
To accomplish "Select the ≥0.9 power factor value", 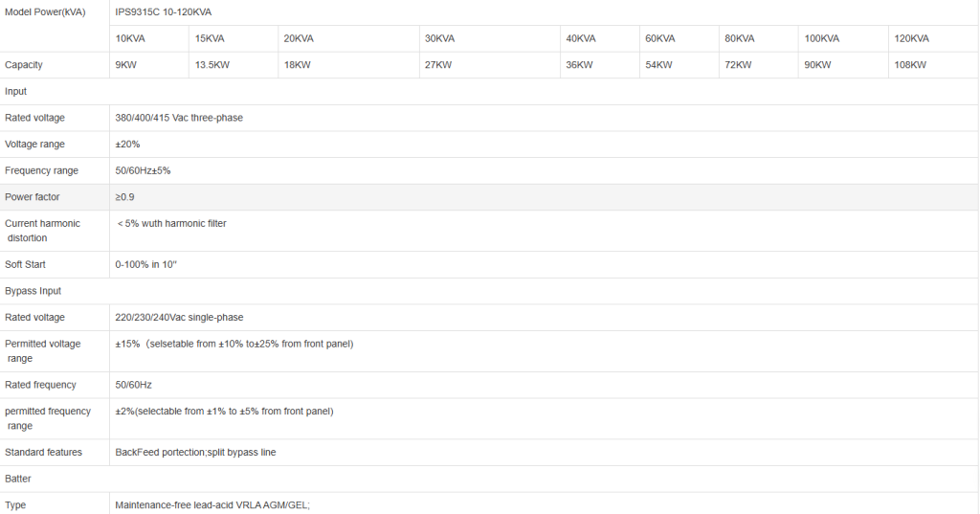I will 124,197.
